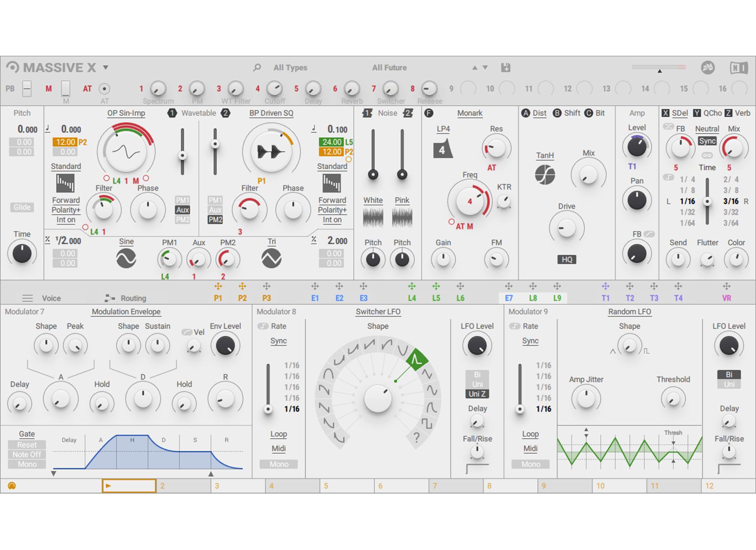Select the Sine waveform icon
Image resolution: width=756 pixels, height=550 pixels.
(126, 259)
